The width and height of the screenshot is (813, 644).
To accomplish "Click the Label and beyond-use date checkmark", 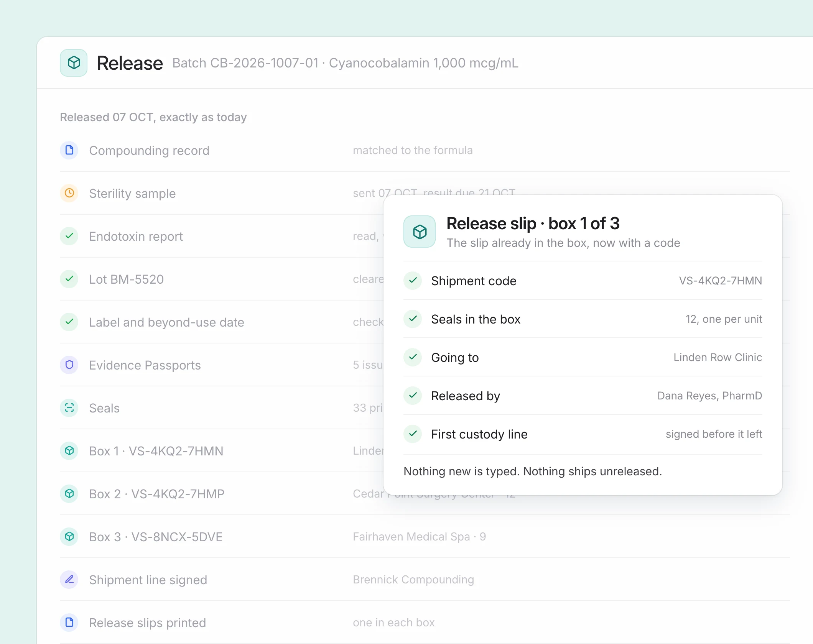I will click(x=69, y=322).
